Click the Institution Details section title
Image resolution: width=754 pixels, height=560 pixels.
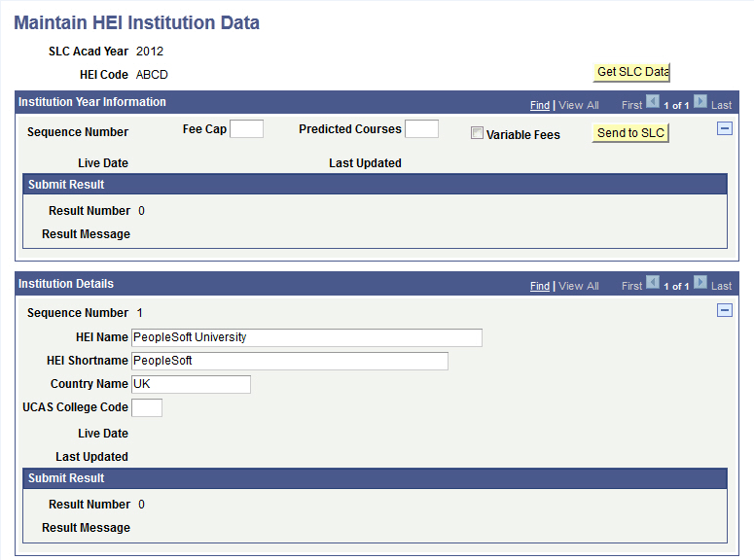[66, 284]
